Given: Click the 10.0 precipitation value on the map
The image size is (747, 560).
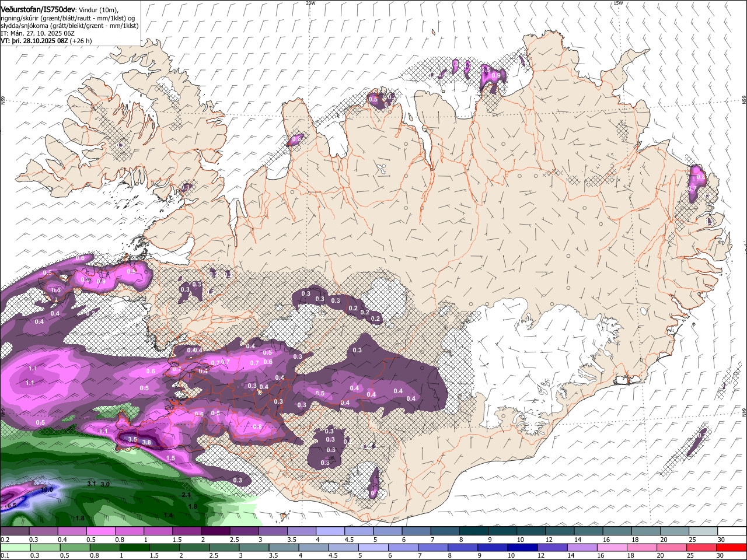Looking at the screenshot, I should (47, 489).
